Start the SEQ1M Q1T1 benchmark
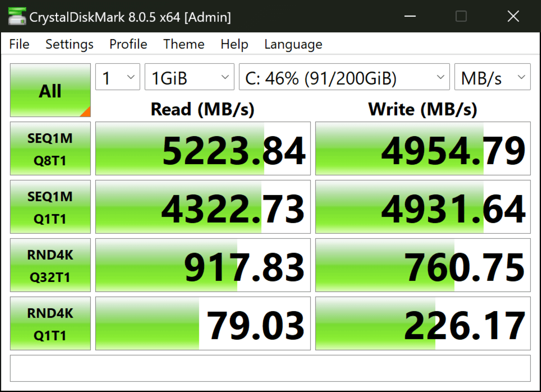Viewport: 541px width, 392px height. tap(50, 207)
